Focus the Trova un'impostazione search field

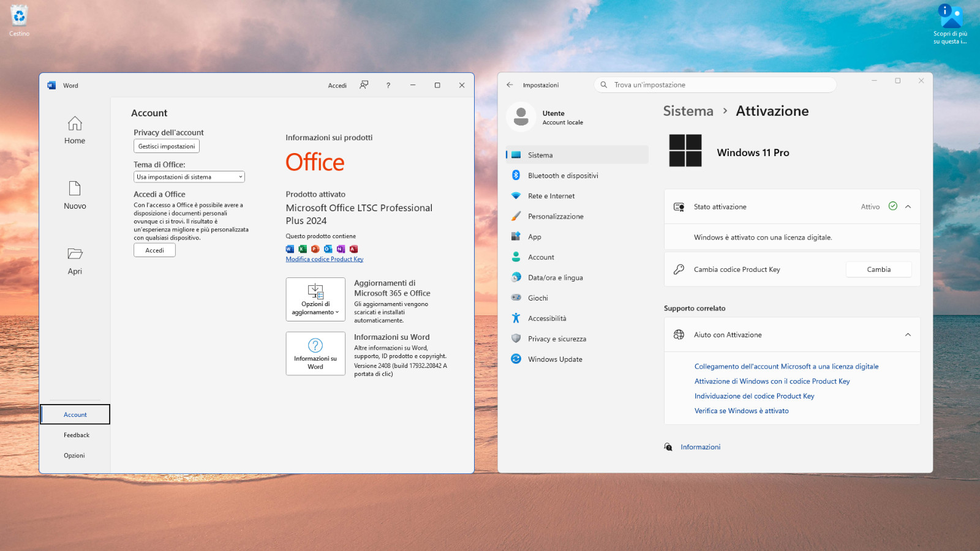715,85
